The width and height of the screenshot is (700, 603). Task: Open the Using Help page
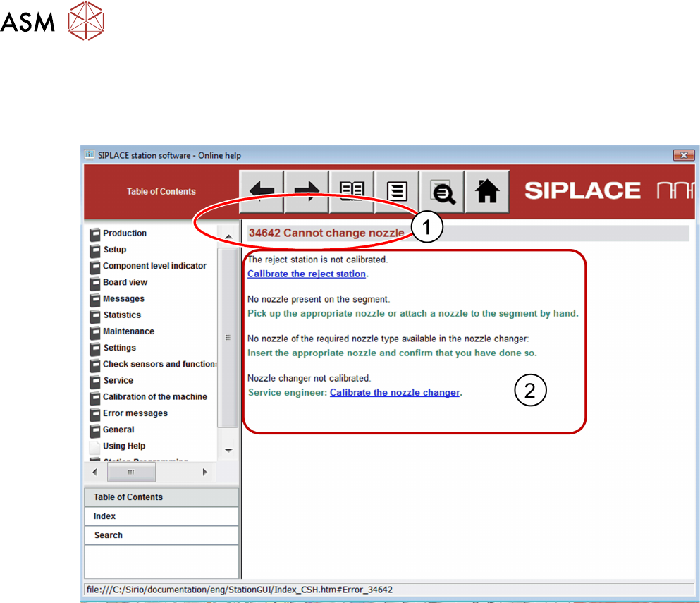124,446
